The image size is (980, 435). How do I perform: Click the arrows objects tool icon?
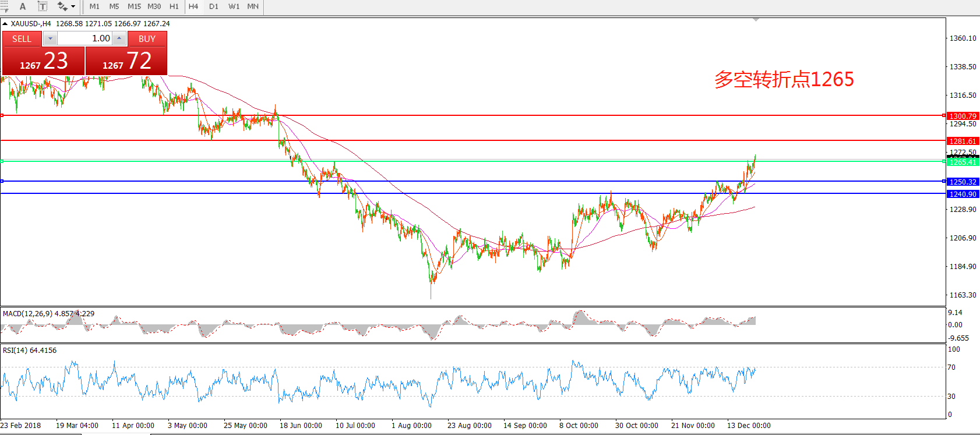tap(62, 6)
